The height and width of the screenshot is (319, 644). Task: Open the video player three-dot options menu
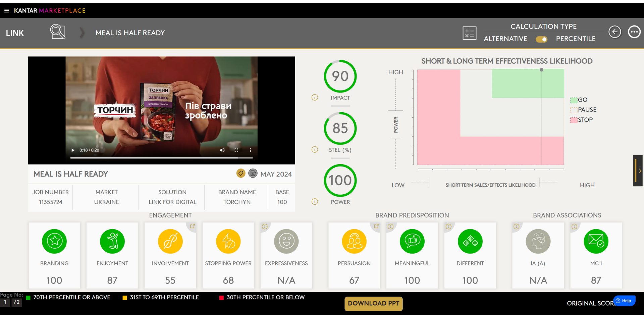[x=250, y=150]
